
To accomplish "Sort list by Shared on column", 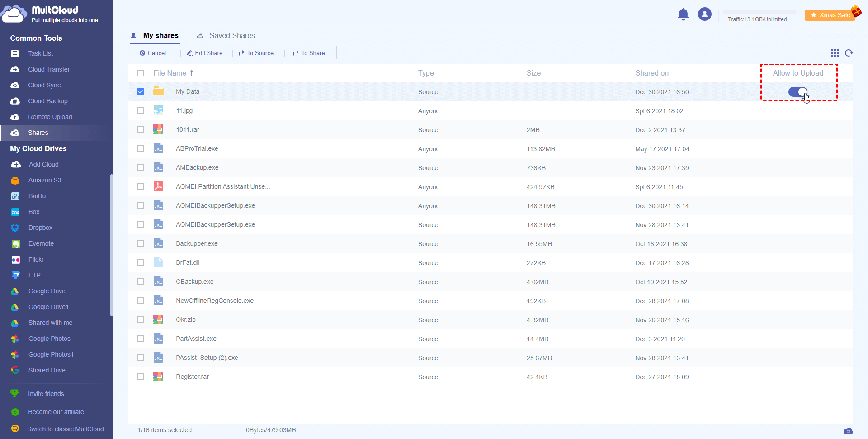I will click(x=651, y=73).
